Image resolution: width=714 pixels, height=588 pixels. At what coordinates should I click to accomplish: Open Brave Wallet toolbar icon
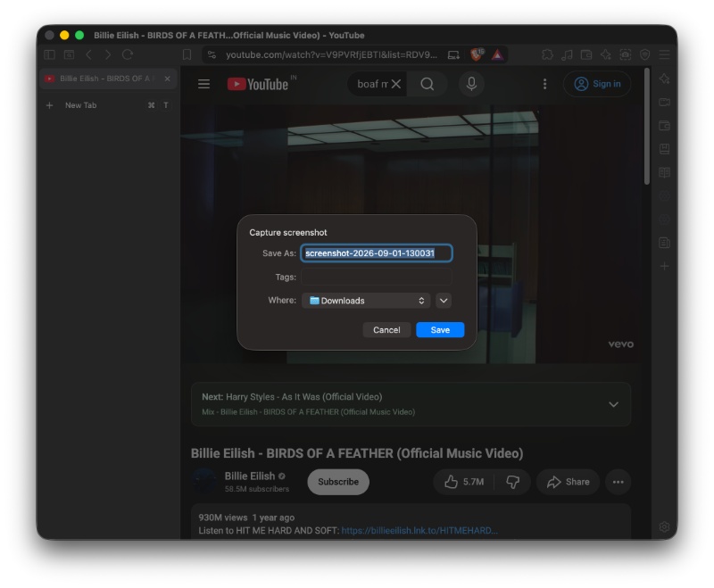tap(586, 54)
